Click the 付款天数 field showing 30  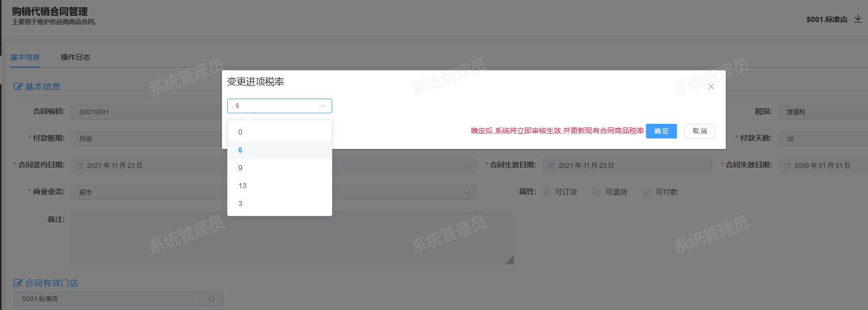point(823,138)
